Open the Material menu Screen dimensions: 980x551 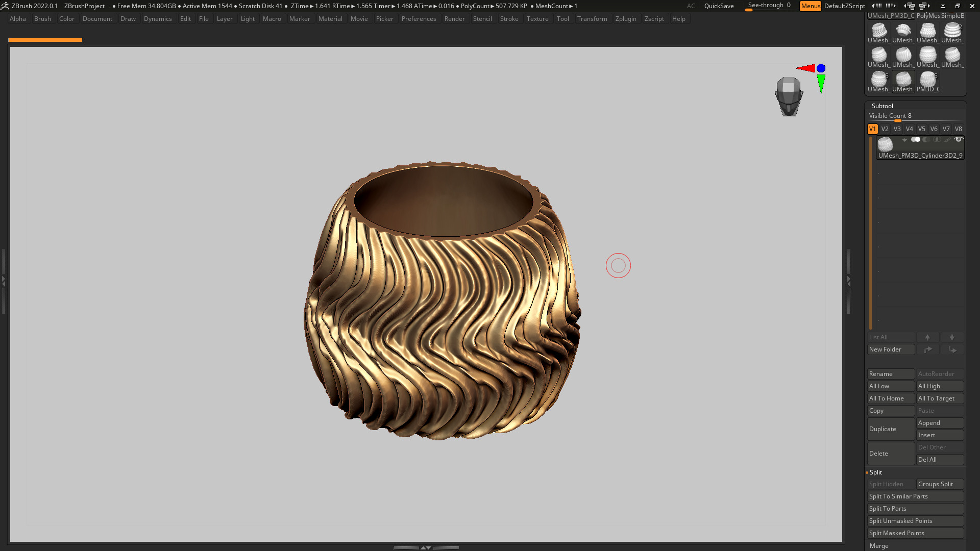pos(330,19)
